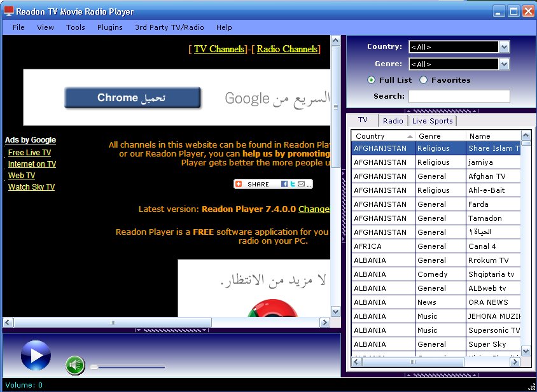Select the Supersonic TV channel row

pos(436,330)
